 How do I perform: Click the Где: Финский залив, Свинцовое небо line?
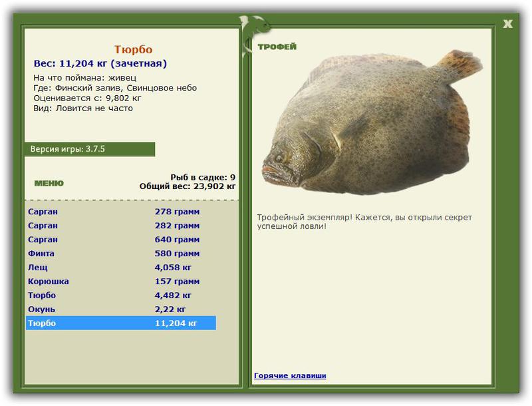tap(115, 88)
